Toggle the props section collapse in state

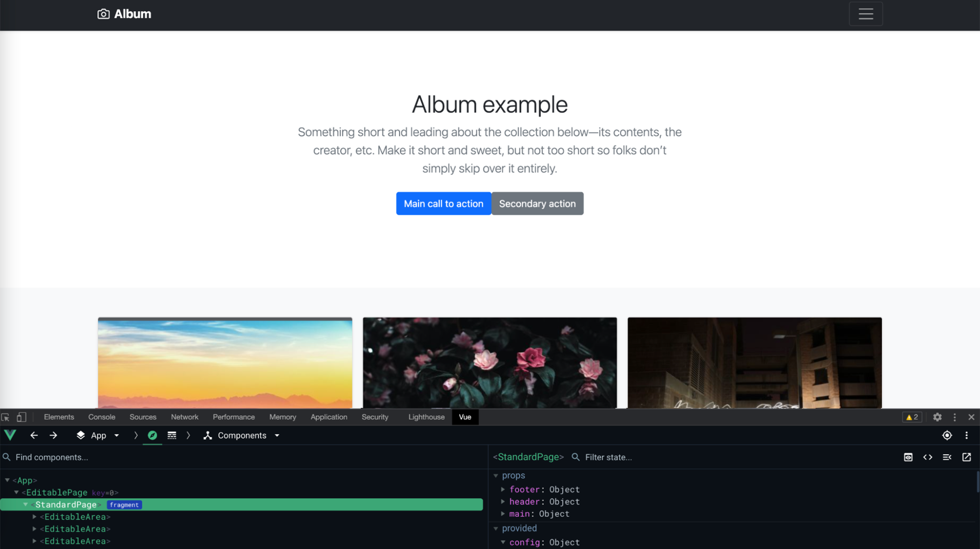pyautogui.click(x=495, y=475)
